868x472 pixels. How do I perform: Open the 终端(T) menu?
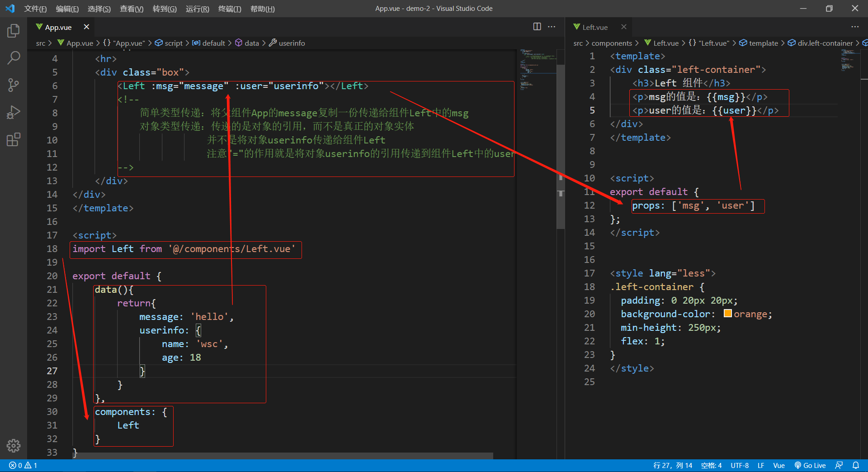[x=230, y=9]
